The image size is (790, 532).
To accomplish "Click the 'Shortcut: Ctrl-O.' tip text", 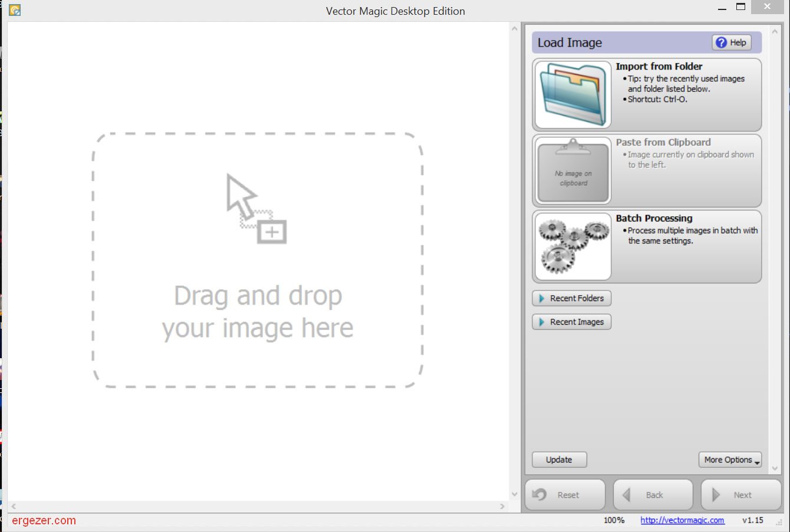I will pyautogui.click(x=657, y=99).
